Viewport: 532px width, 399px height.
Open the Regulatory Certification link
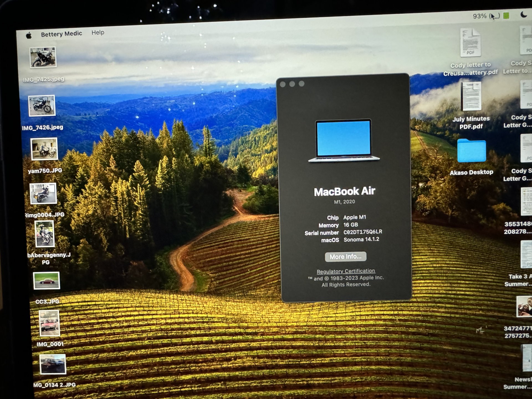click(346, 271)
